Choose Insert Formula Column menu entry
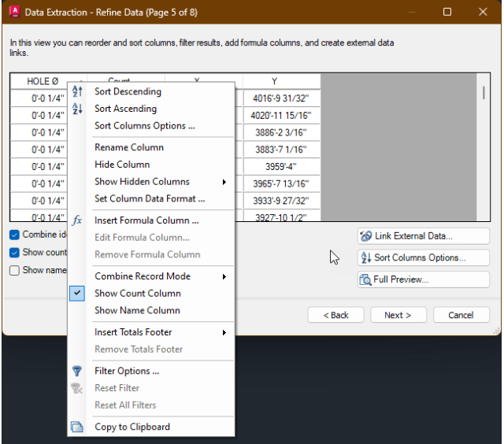The image size is (504, 444). [151, 220]
